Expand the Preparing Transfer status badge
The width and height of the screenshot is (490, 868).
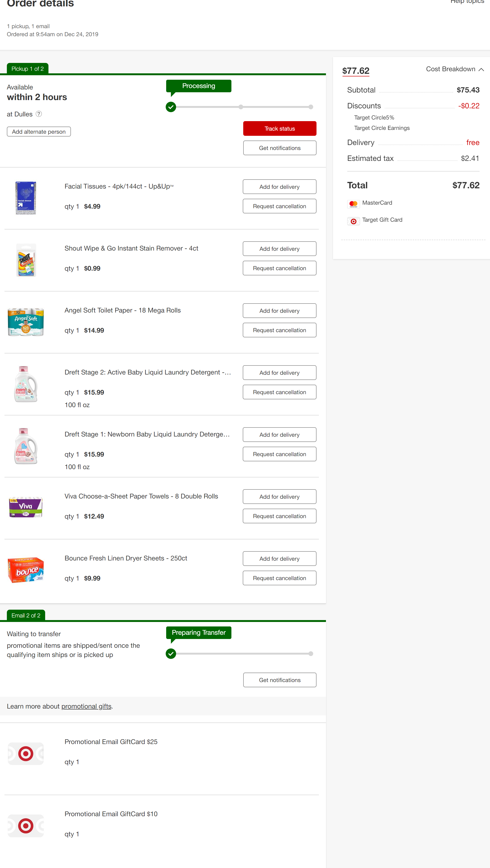[x=198, y=632]
